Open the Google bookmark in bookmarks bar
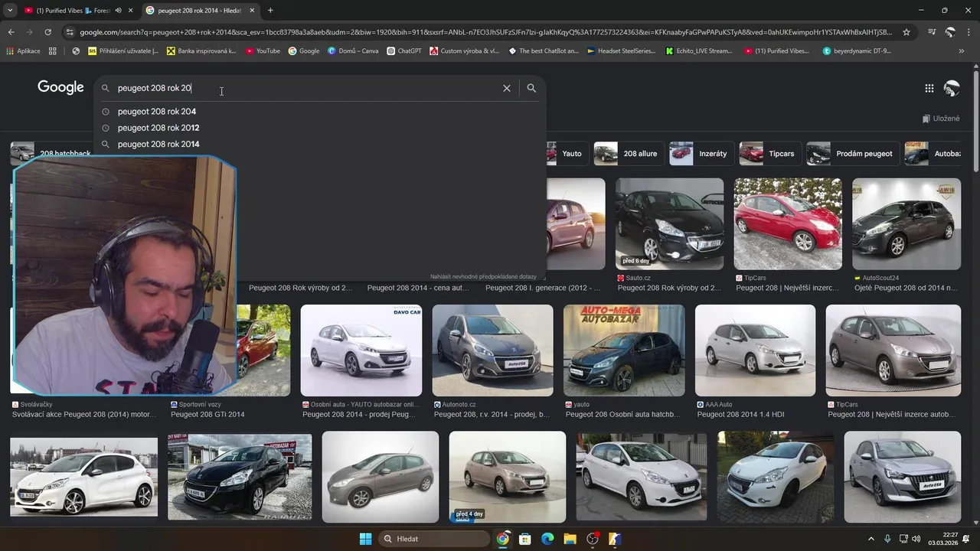Screen dimensions: 980x551 pos(304,51)
